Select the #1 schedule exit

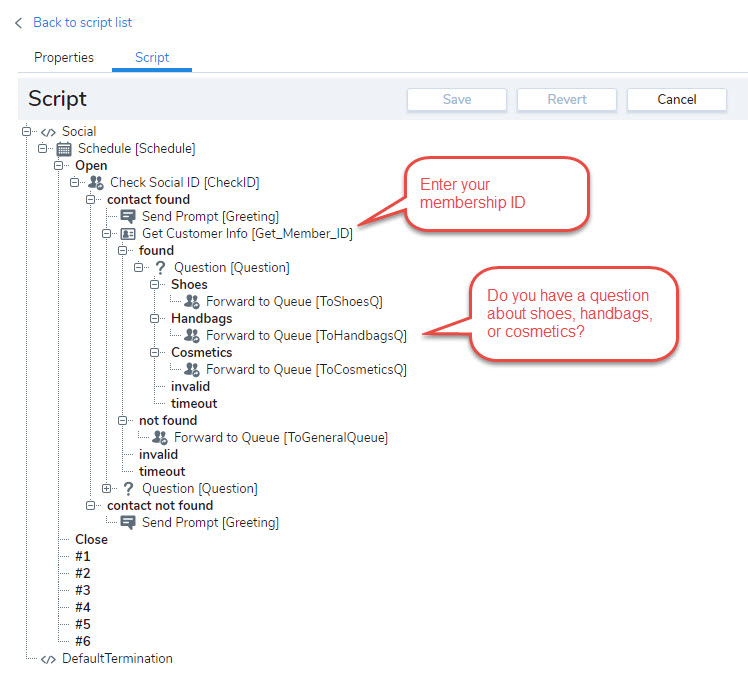pos(83,557)
